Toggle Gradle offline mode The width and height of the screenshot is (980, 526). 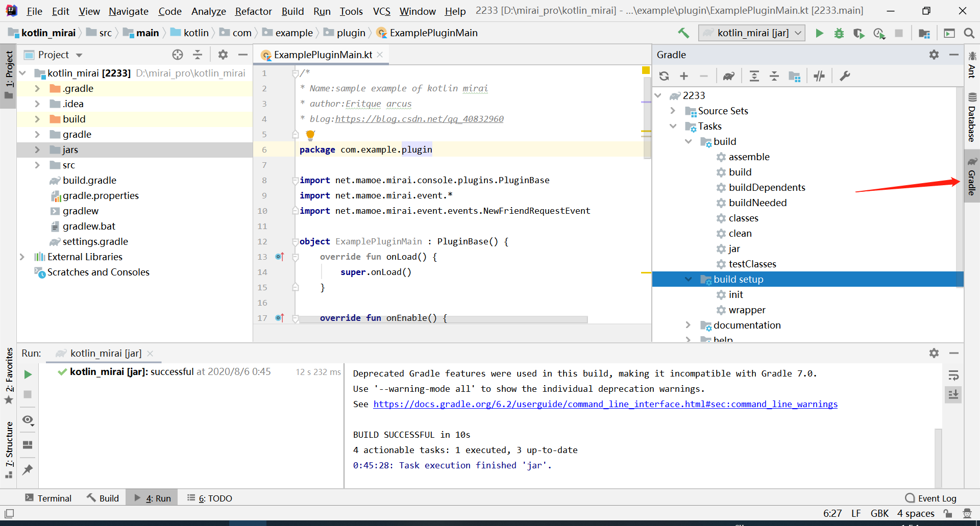coord(819,76)
